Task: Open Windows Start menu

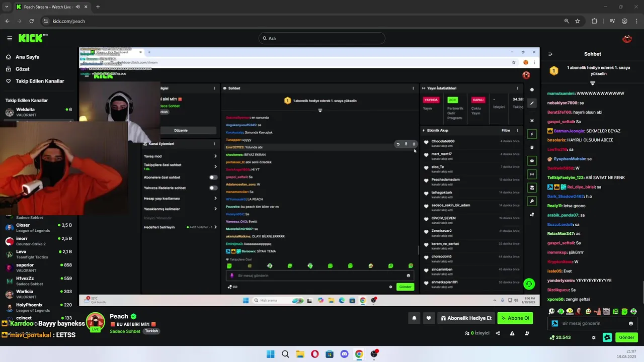Action: (271, 354)
